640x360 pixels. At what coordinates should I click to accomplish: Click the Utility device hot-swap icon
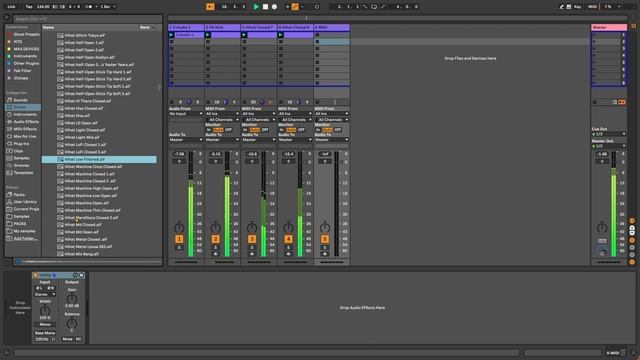click(75, 275)
